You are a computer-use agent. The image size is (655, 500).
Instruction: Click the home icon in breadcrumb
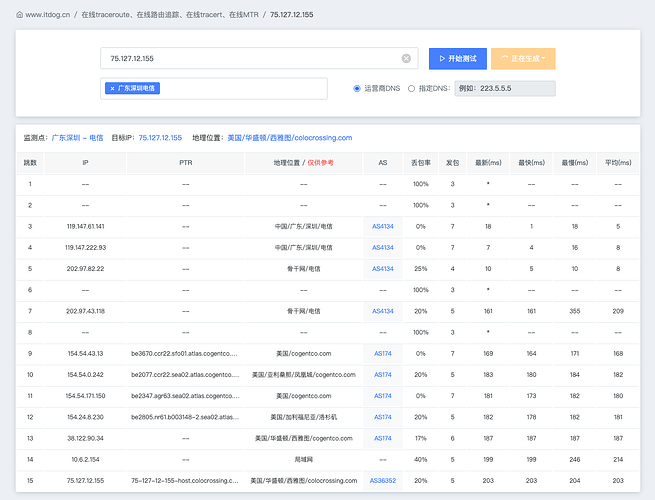(x=19, y=15)
